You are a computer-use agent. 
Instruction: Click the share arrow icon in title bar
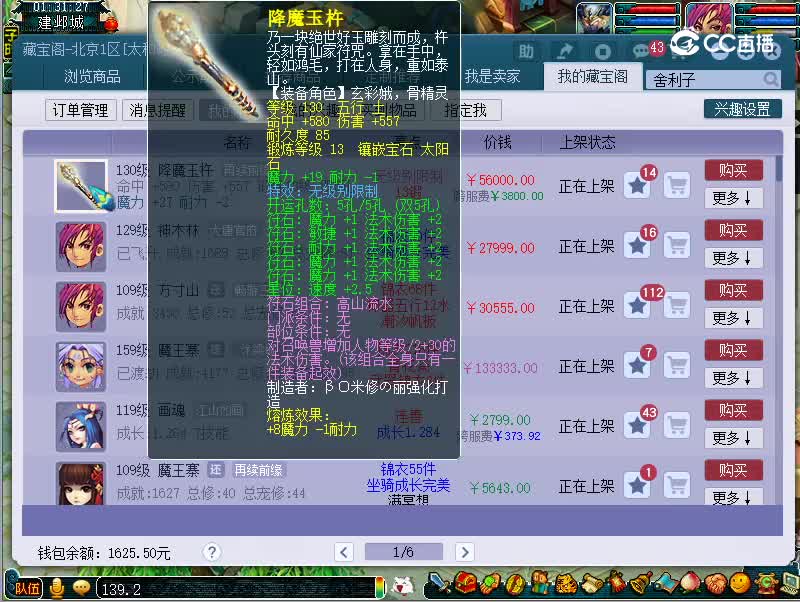(564, 52)
